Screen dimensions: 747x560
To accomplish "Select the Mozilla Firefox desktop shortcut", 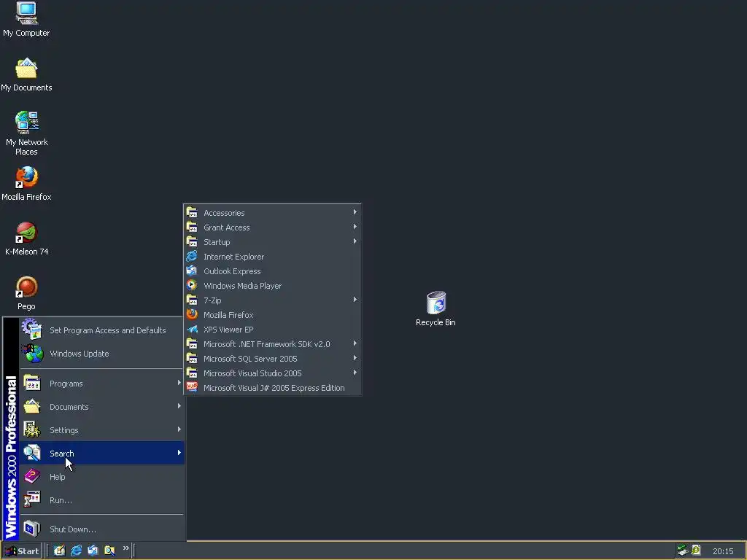I will pyautogui.click(x=26, y=183).
